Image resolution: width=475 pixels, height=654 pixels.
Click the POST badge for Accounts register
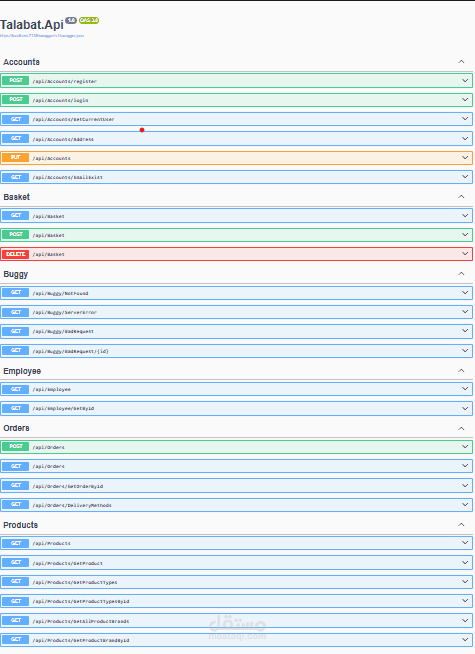click(x=15, y=80)
